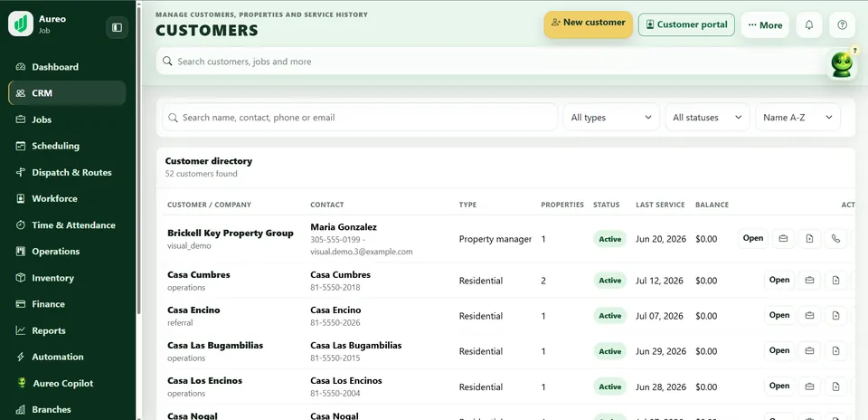Click the briefcase icon in Casa Cumbres row
Image resolution: width=868 pixels, height=420 pixels.
point(809,281)
